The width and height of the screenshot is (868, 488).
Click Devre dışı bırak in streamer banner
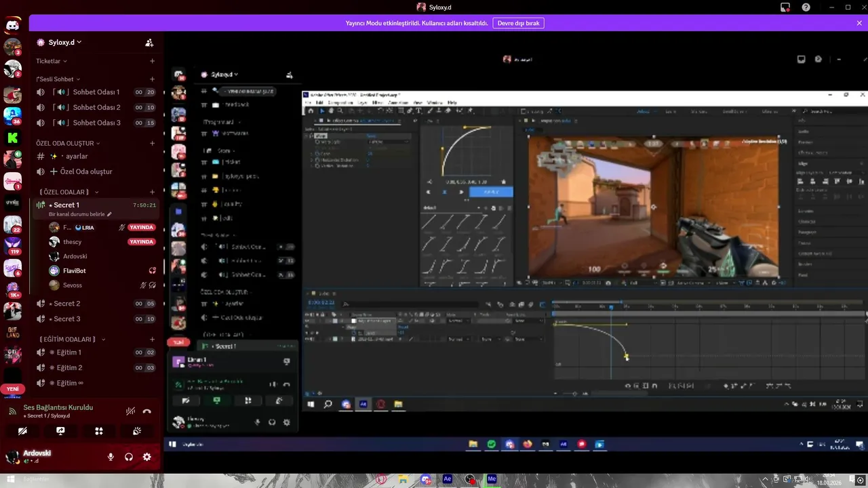pyautogui.click(x=518, y=23)
